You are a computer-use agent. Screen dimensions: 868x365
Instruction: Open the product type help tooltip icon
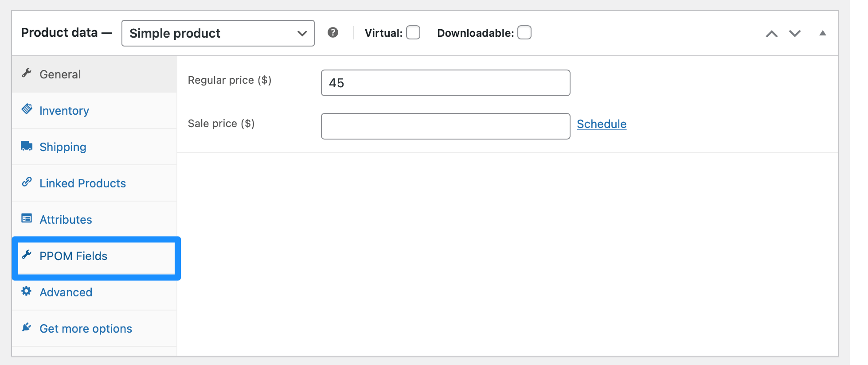333,33
